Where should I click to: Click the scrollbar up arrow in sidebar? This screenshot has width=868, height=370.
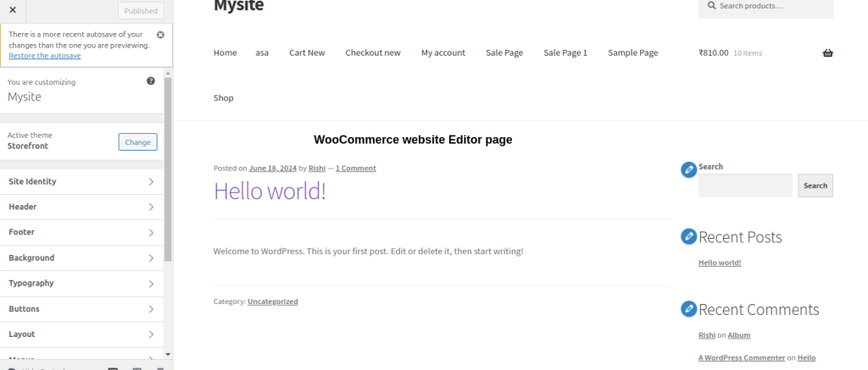point(168,73)
